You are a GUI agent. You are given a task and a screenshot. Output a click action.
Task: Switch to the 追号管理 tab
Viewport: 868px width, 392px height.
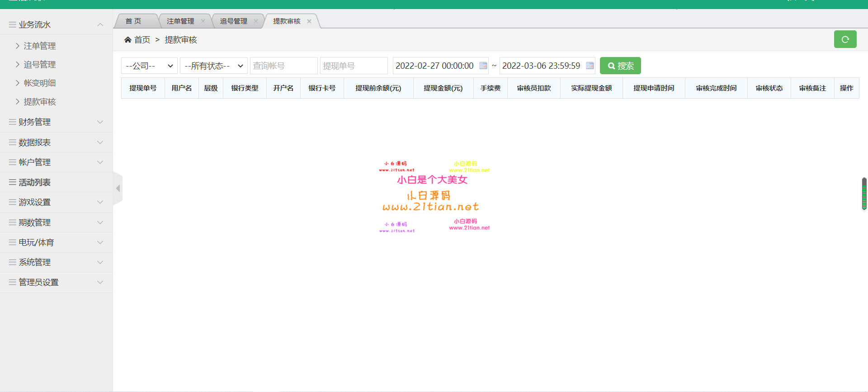pos(233,21)
